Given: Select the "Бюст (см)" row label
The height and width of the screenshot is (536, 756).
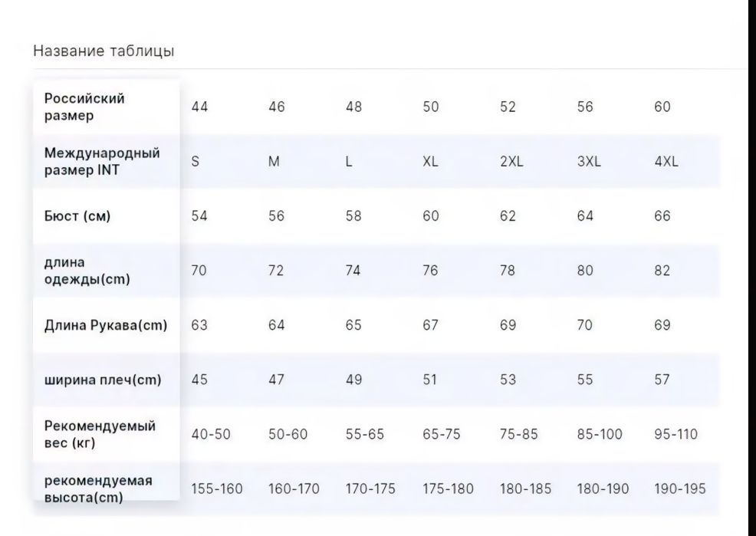Looking at the screenshot, I should [77, 216].
